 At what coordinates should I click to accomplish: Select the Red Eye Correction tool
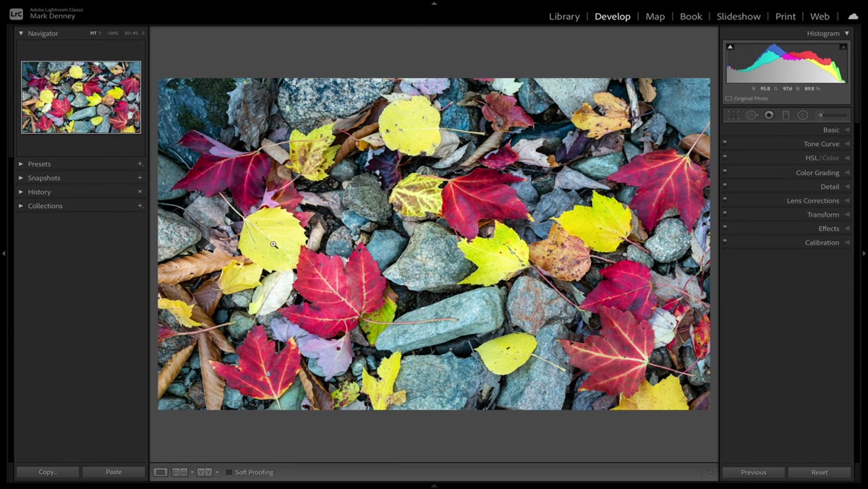(x=769, y=115)
